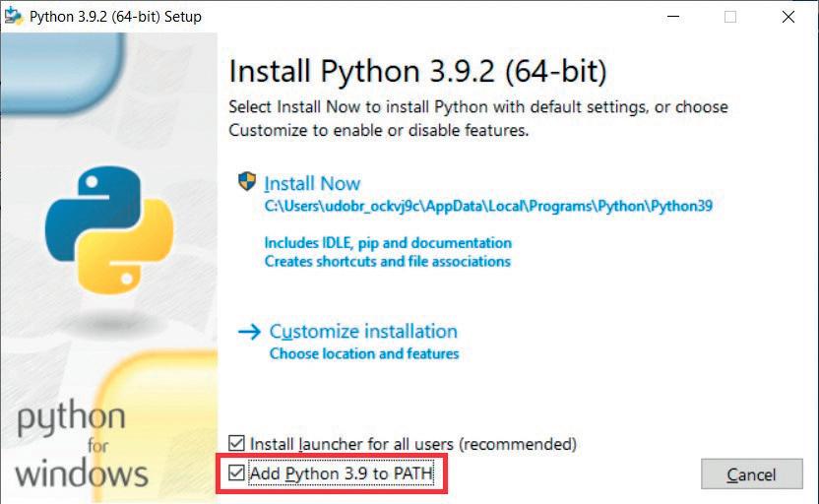Image resolution: width=819 pixels, height=504 pixels.
Task: Click the default install path under Install Now
Action: click(488, 206)
